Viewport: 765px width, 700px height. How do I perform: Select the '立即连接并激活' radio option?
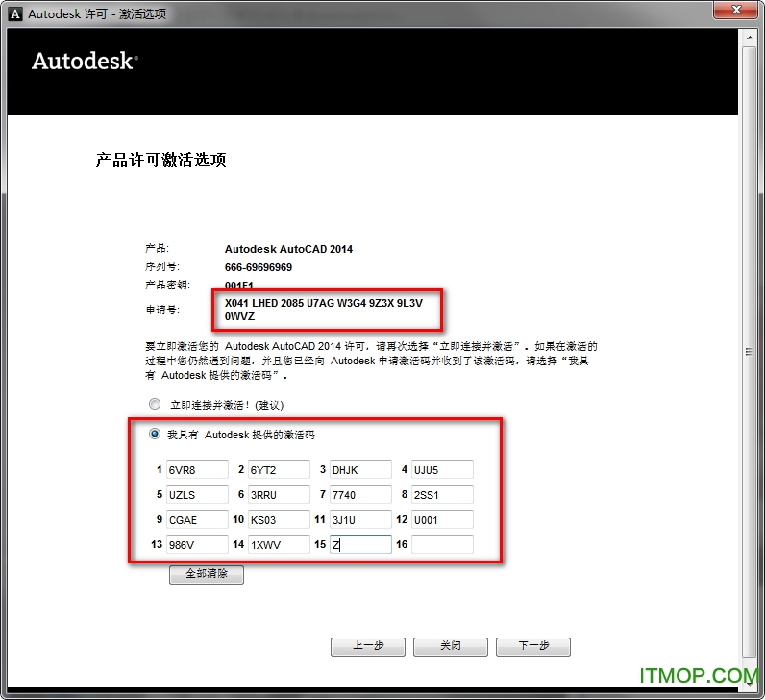point(155,405)
